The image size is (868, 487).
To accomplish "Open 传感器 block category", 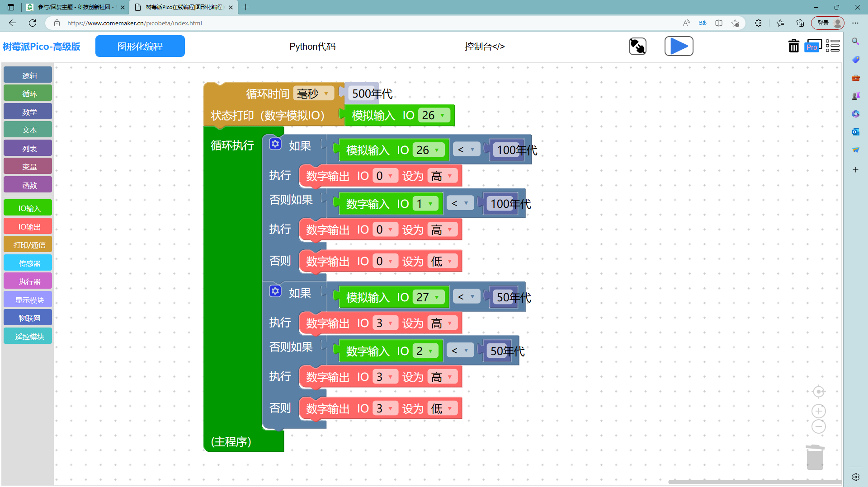I will (28, 263).
